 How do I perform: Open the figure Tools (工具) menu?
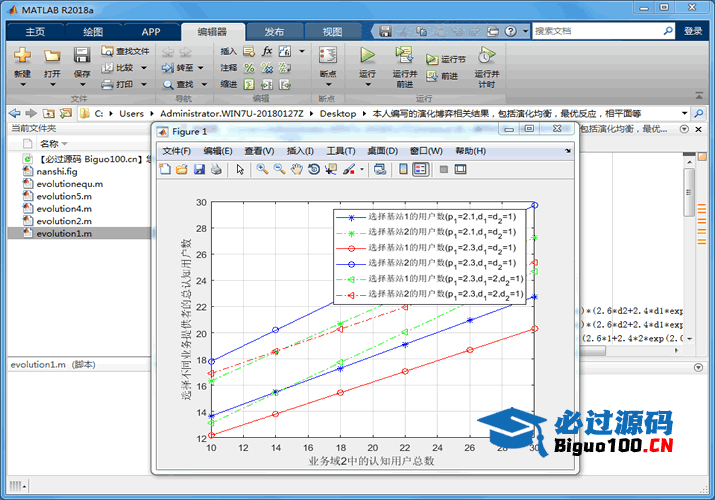341,151
